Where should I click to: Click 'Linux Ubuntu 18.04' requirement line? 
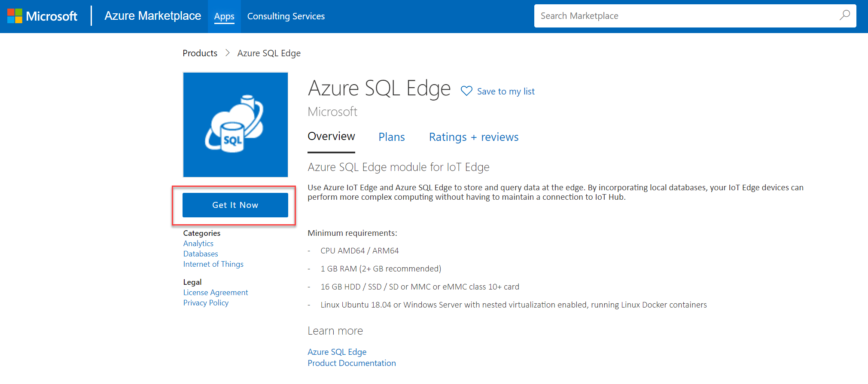point(514,305)
